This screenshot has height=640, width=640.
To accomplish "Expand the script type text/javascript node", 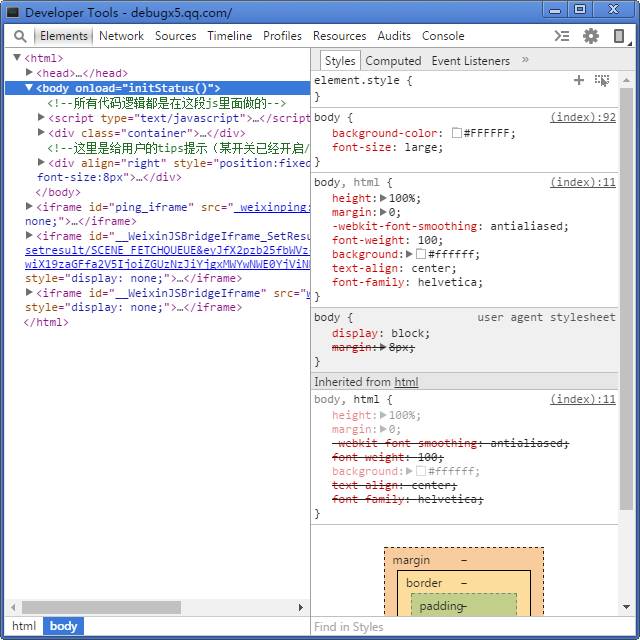I will pyautogui.click(x=41, y=118).
